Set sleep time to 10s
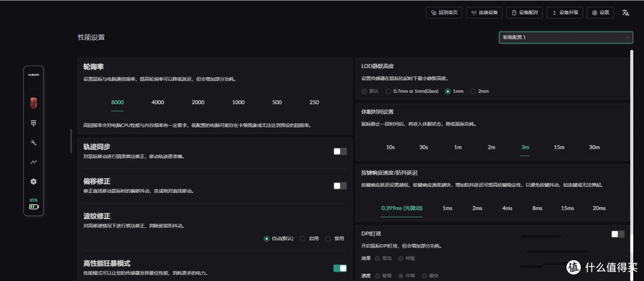644x281 pixels. pos(391,147)
